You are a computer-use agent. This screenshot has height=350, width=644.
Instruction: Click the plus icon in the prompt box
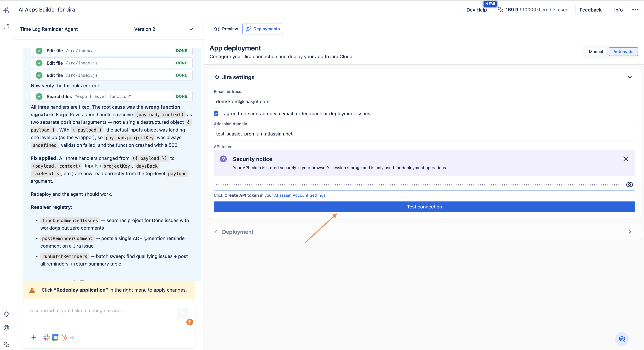pyautogui.click(x=34, y=338)
